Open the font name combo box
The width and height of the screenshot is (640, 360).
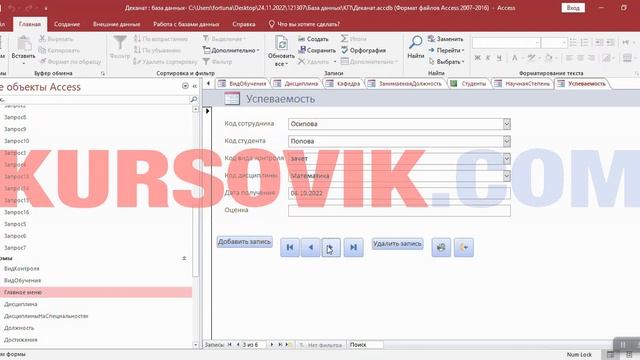[506, 42]
